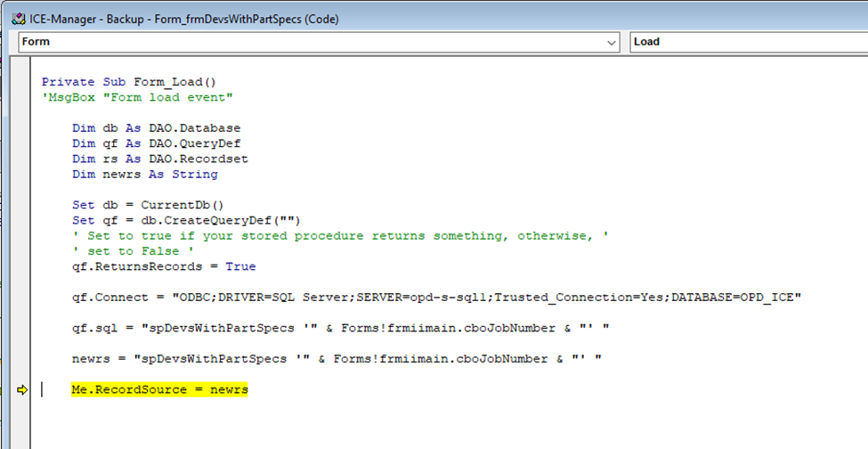
Task: Open the Form object dropdown arrow
Action: coord(612,42)
